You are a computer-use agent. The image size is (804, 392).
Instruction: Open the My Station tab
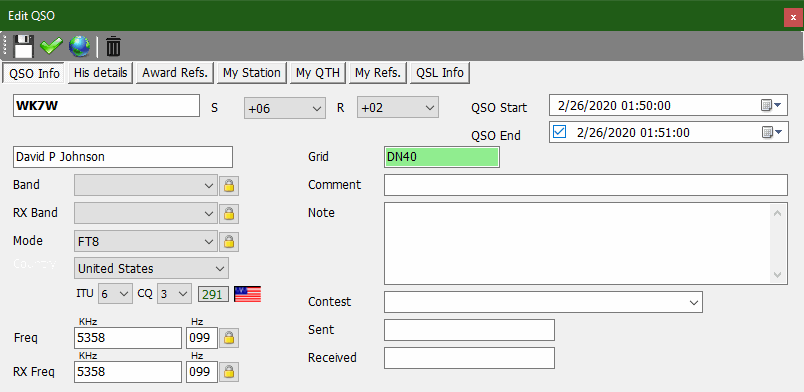click(252, 73)
